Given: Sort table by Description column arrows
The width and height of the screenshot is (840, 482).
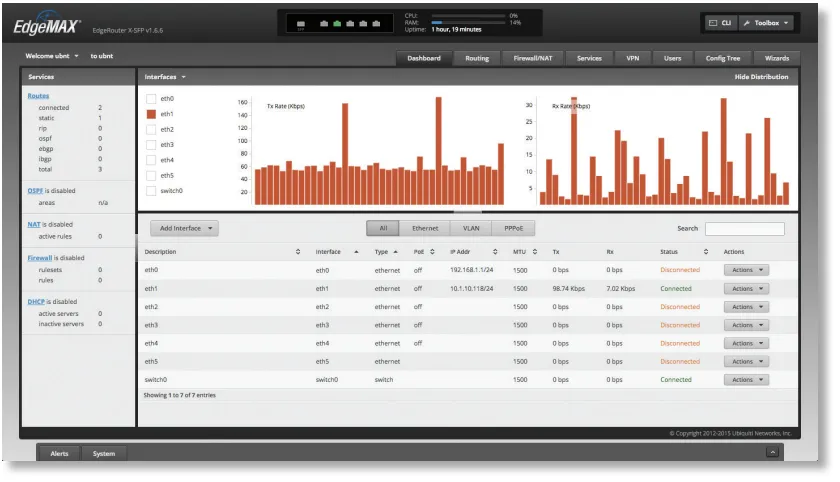Looking at the screenshot, I should point(298,252).
